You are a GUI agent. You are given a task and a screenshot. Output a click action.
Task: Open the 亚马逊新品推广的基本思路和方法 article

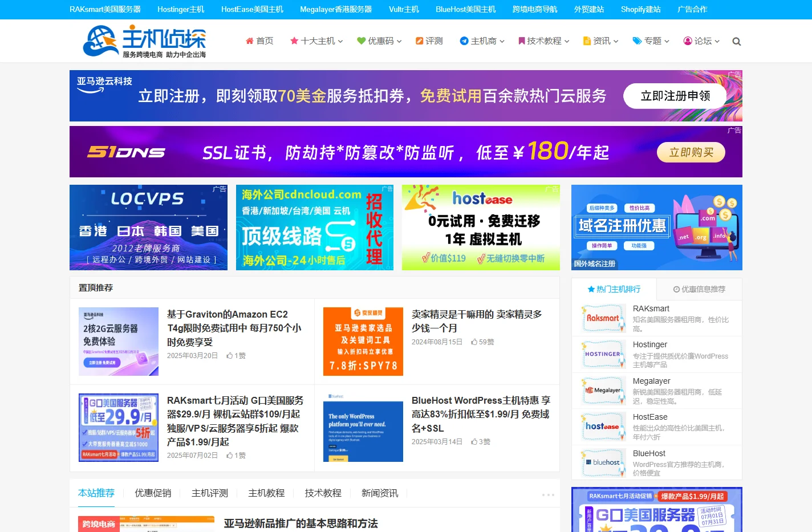[x=301, y=523]
